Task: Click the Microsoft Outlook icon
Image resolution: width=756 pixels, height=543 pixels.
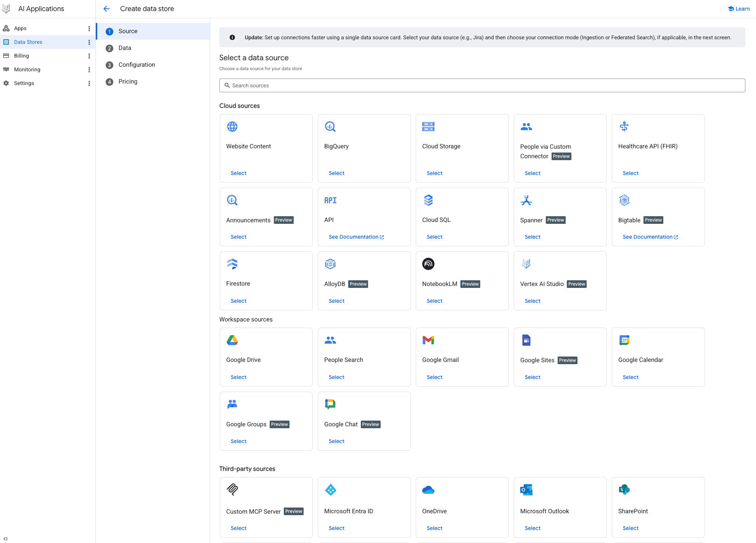Action: click(x=526, y=490)
